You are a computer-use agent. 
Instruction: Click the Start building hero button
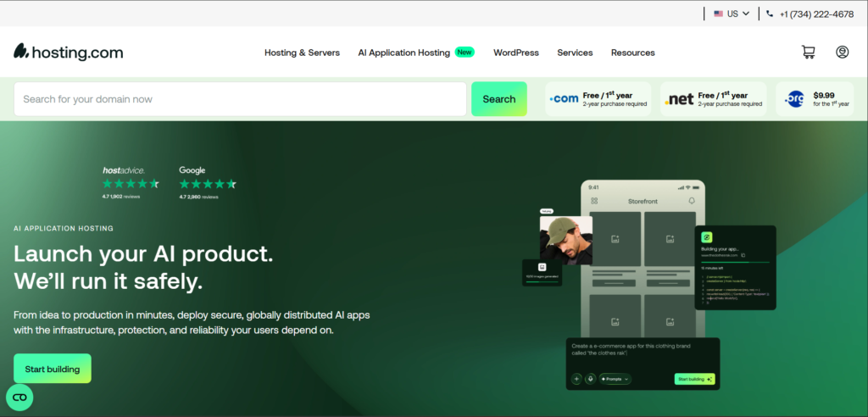coord(53,369)
